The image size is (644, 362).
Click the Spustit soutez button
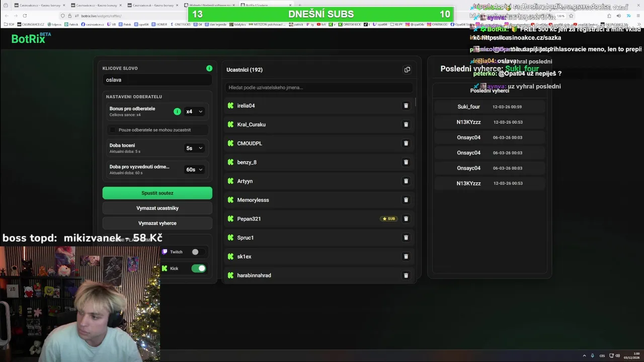(157, 193)
